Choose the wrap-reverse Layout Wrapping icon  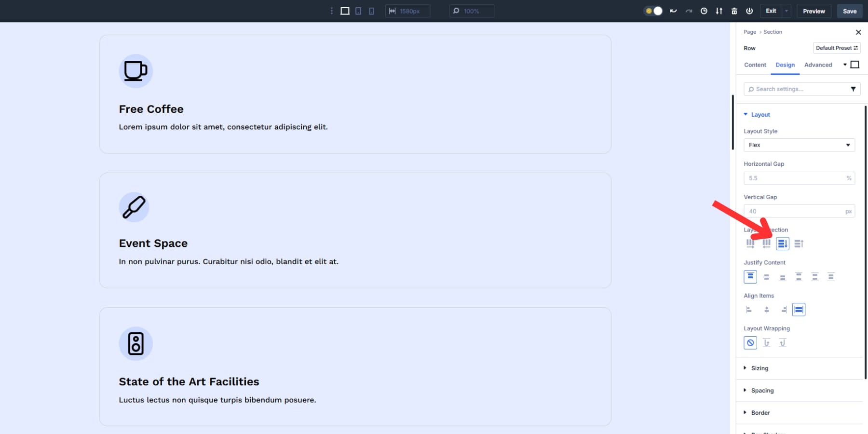pyautogui.click(x=782, y=343)
